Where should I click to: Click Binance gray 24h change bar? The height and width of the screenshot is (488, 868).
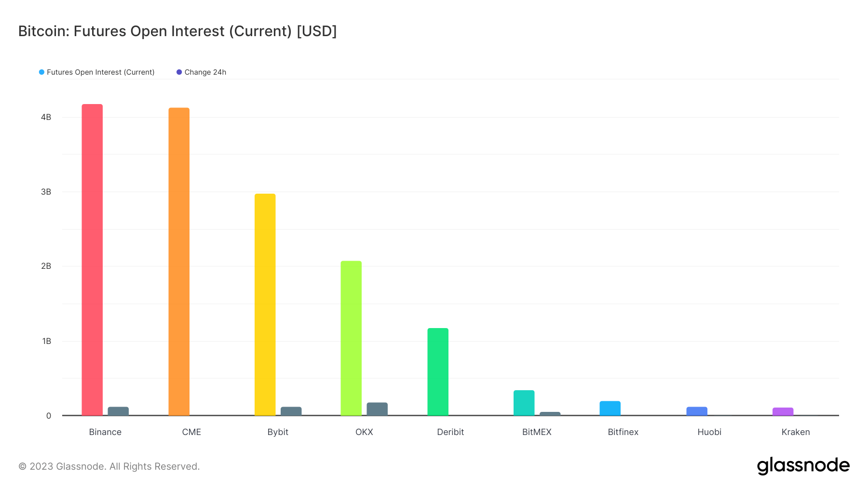118,411
